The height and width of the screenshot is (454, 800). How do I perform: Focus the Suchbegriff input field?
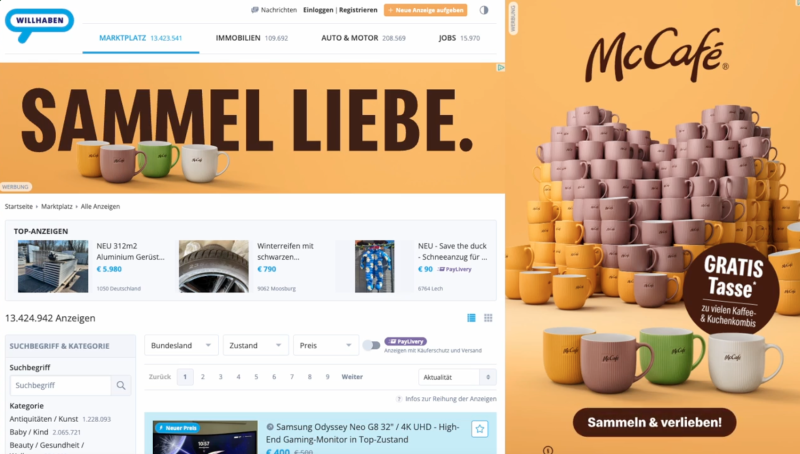coord(61,385)
